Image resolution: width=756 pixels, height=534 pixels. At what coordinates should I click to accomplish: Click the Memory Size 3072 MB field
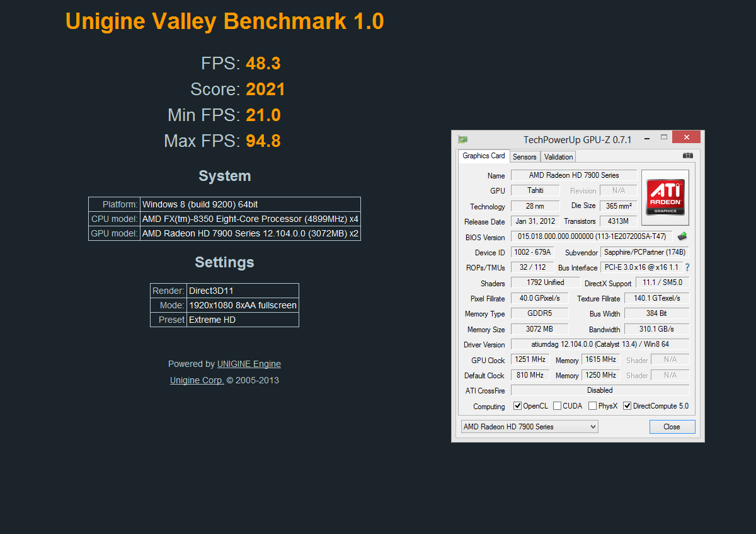coord(539,329)
